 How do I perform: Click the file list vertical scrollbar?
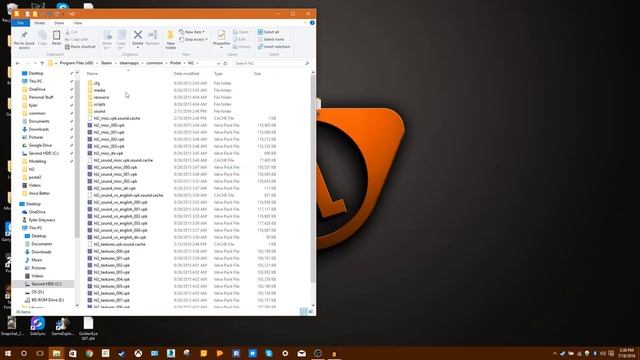pyautogui.click(x=313, y=179)
